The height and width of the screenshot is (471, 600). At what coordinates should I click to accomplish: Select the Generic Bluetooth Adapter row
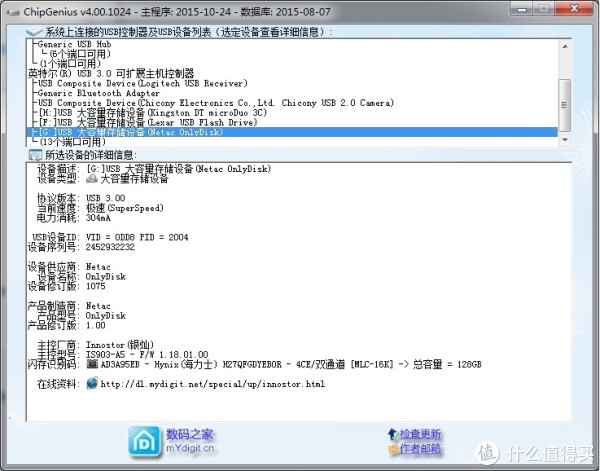[98, 93]
